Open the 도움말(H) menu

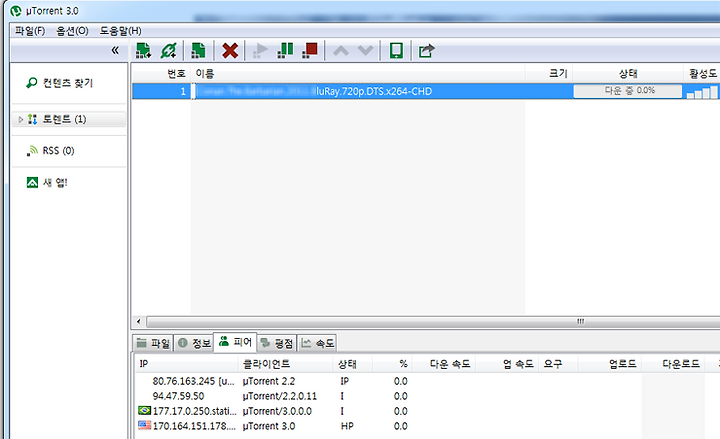(120, 31)
